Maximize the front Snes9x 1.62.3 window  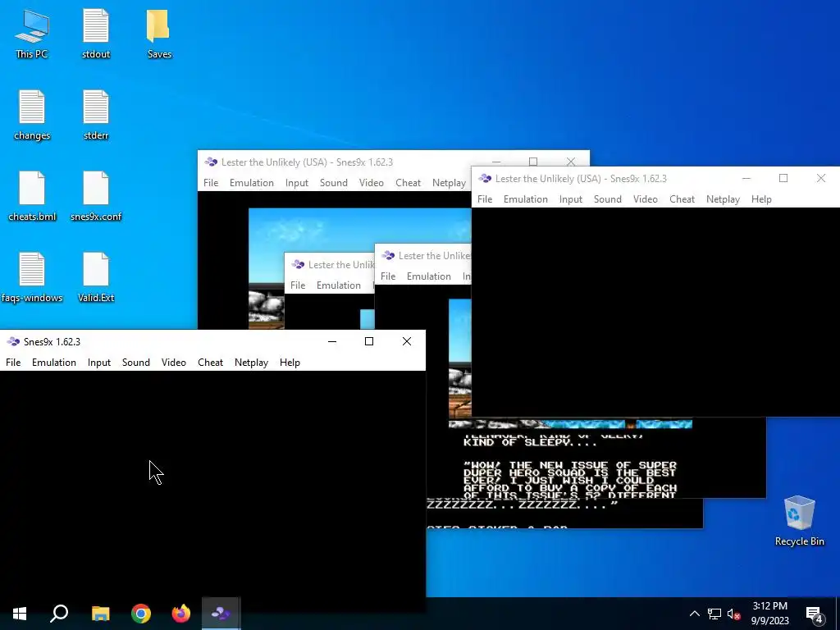pos(369,341)
